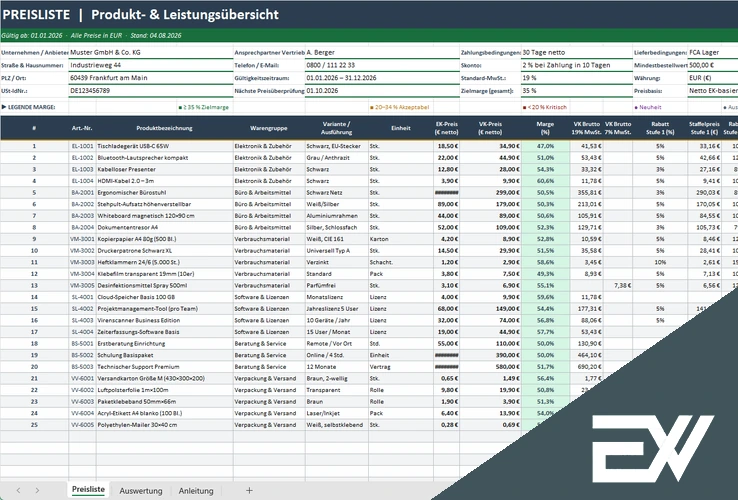Select unit cell Schacht. in Heftklammern row
738x500 pixels.
[401, 262]
